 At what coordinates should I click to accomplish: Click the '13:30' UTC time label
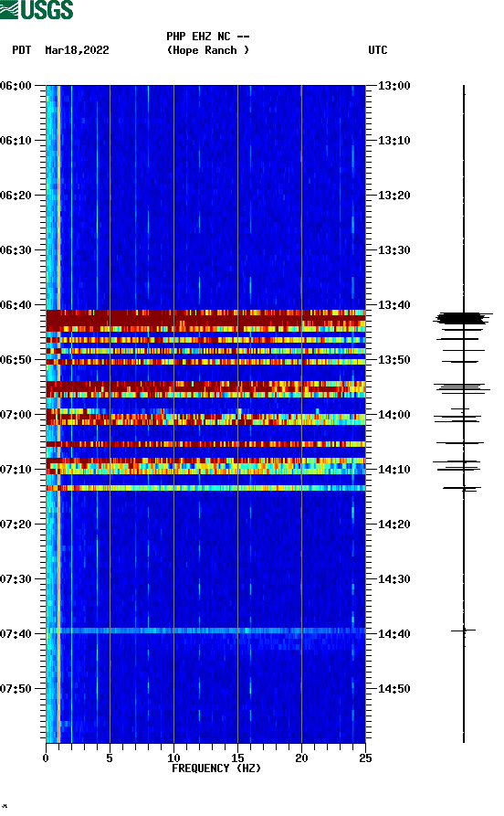pos(394,249)
